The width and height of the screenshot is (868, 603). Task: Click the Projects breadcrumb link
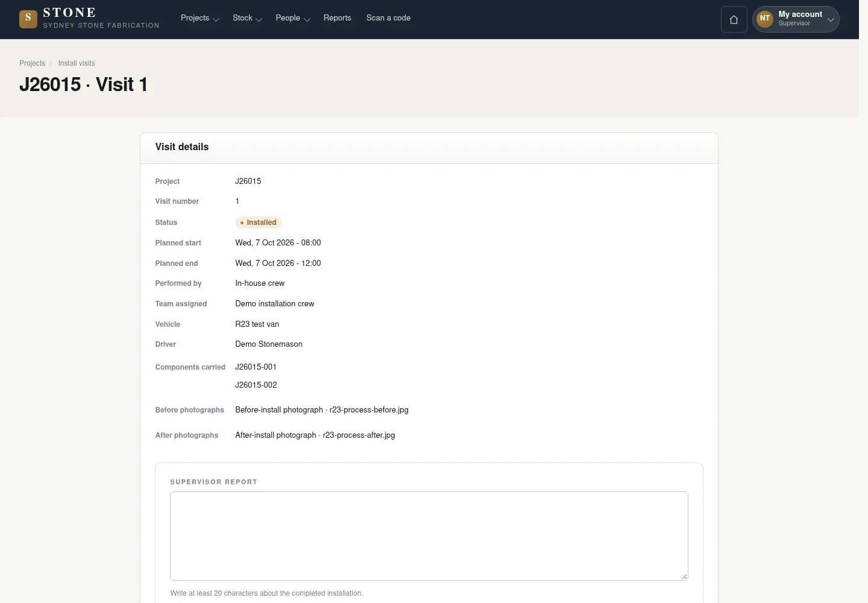[32, 63]
